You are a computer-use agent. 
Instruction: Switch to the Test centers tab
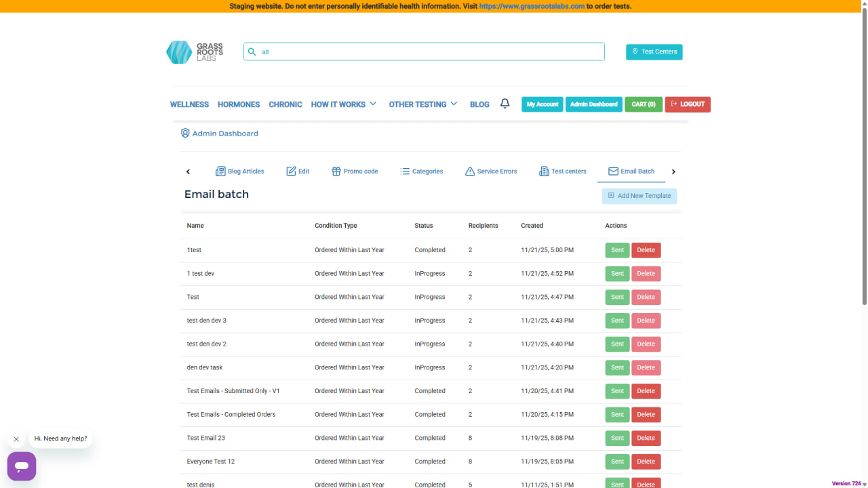click(x=563, y=171)
